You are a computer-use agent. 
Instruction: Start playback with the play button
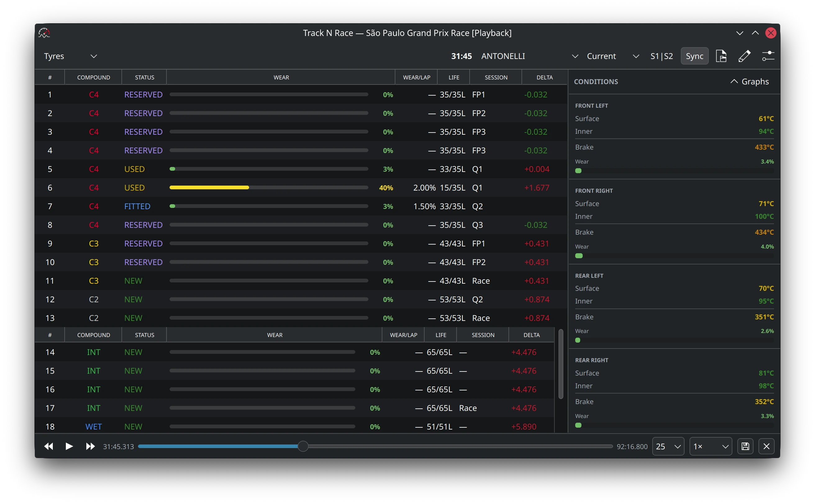point(69,446)
